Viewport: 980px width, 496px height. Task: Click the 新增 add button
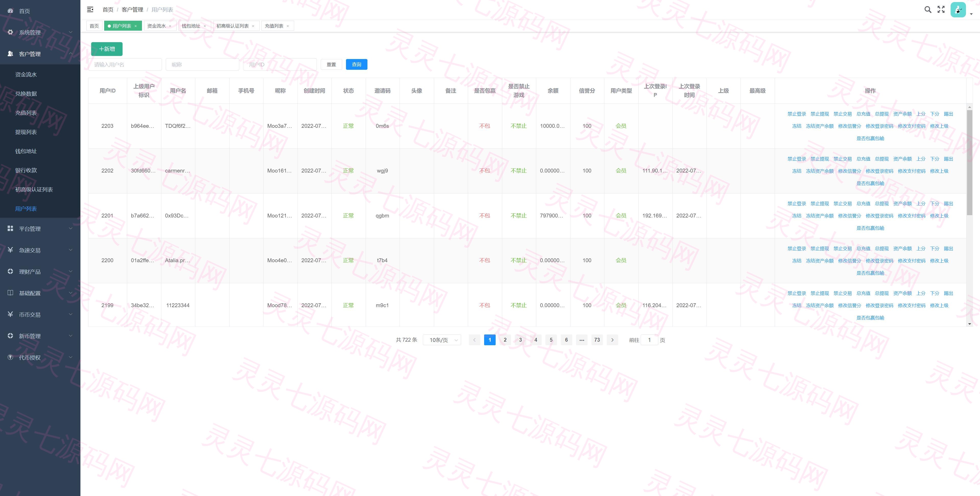coord(106,49)
